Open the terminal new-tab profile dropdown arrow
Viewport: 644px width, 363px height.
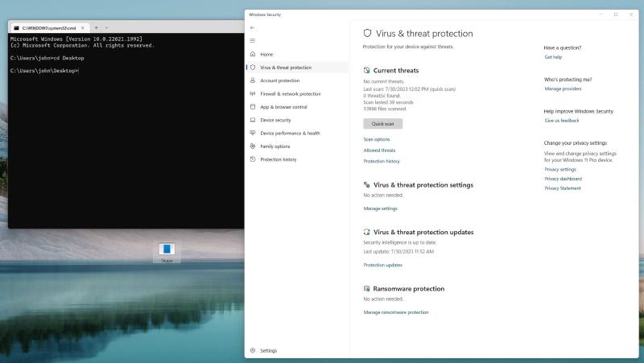106,28
